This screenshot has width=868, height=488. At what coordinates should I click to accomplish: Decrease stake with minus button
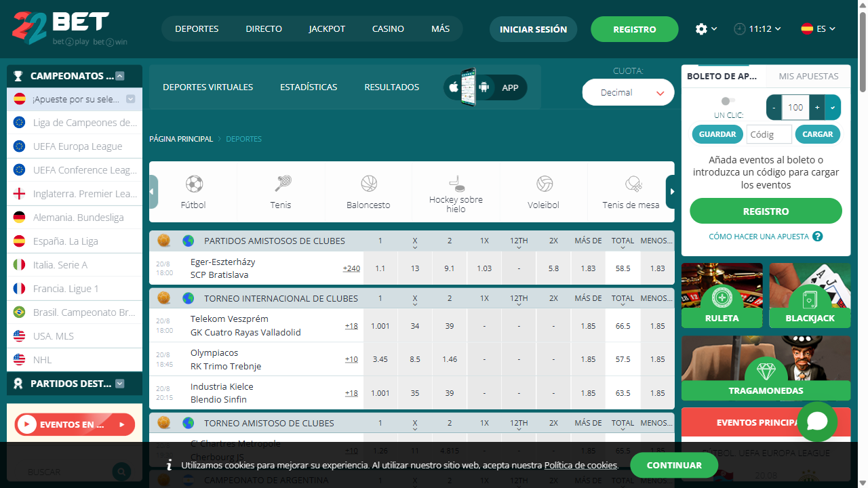click(774, 107)
